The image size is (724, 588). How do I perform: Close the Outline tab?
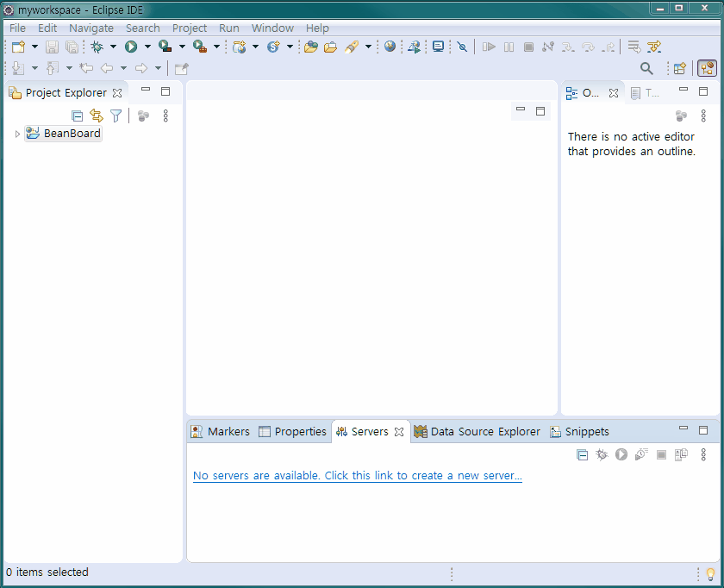[614, 93]
